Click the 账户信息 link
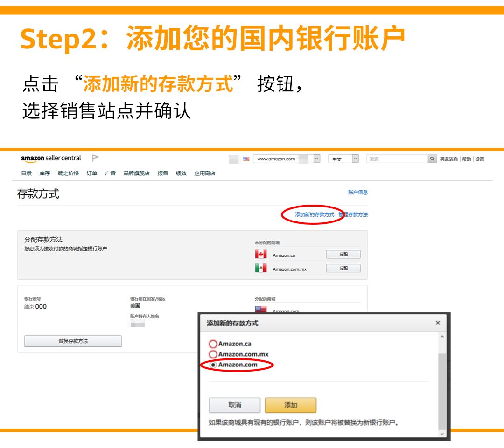This screenshot has width=504, height=448. (358, 193)
